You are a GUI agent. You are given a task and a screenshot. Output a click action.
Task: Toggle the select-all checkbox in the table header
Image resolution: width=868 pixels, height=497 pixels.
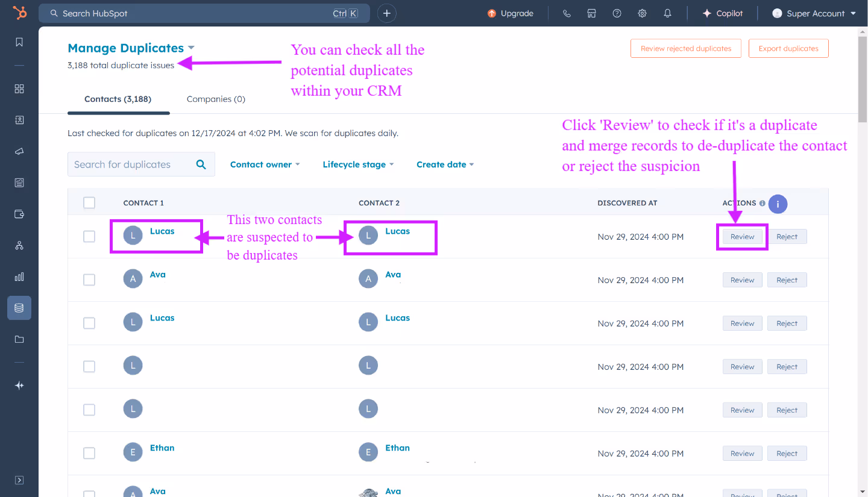pyautogui.click(x=89, y=203)
